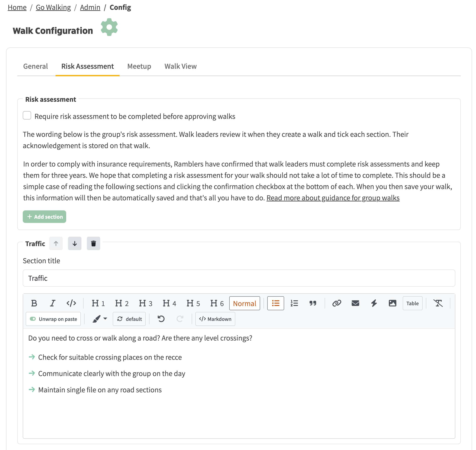Toggle the bulleted list button
The width and height of the screenshot is (476, 450).
click(x=275, y=303)
